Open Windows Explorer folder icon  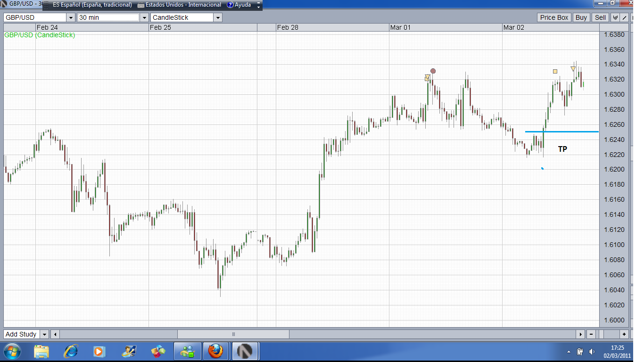point(41,351)
